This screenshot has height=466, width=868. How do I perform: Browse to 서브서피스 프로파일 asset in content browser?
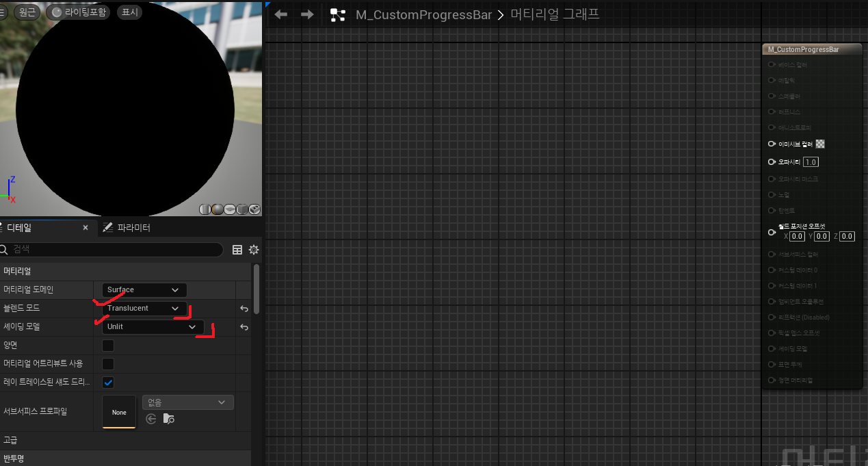168,419
